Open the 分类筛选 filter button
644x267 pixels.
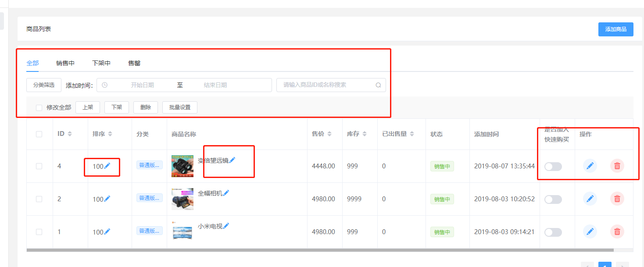click(x=44, y=85)
